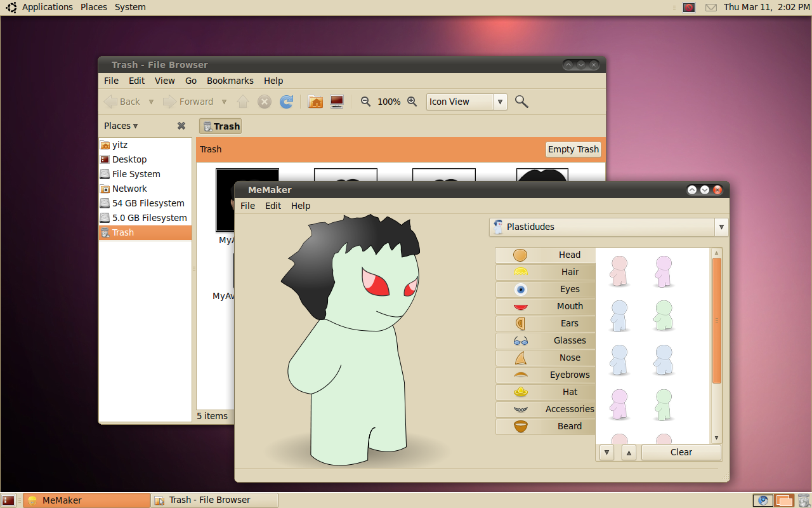Expand the Icon View dropdown
The width and height of the screenshot is (812, 508).
pyautogui.click(x=500, y=102)
